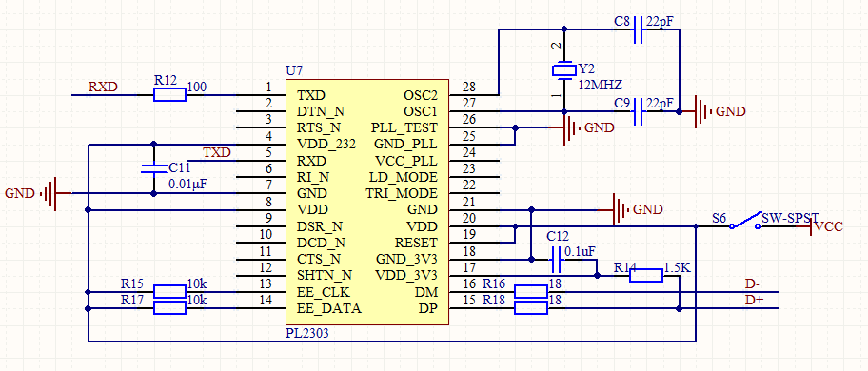Screen dimensions: 868x371
Task: Click the SHTN_N pin name
Action: coord(325,275)
